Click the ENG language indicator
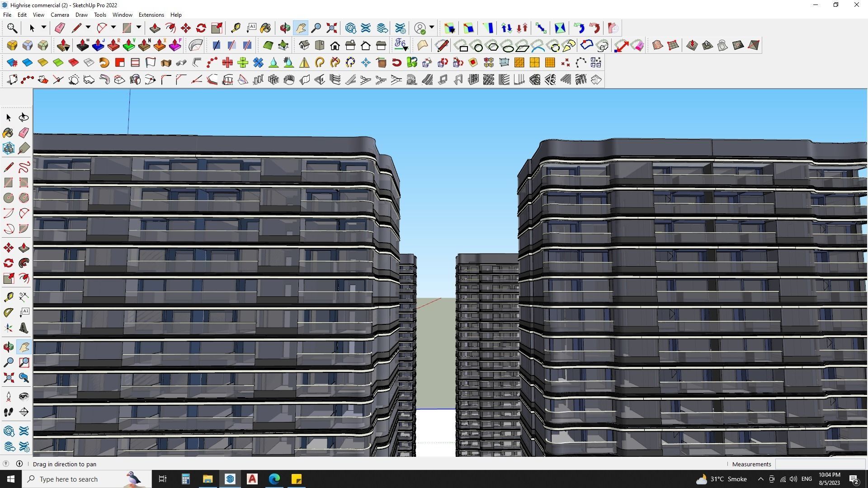The height and width of the screenshot is (488, 868). (806, 479)
